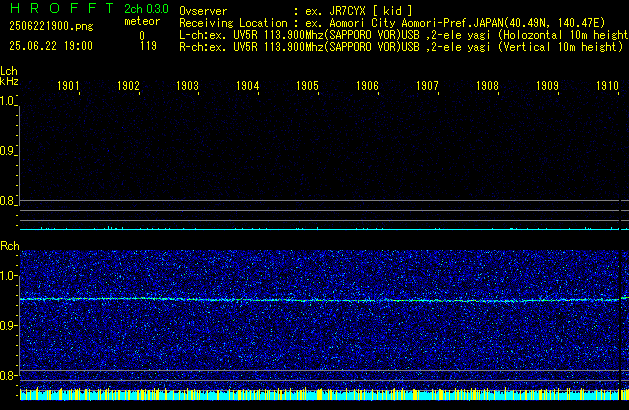Click the Rch channel label
Image resolution: width=629 pixels, height=410 pixels.
point(10,246)
